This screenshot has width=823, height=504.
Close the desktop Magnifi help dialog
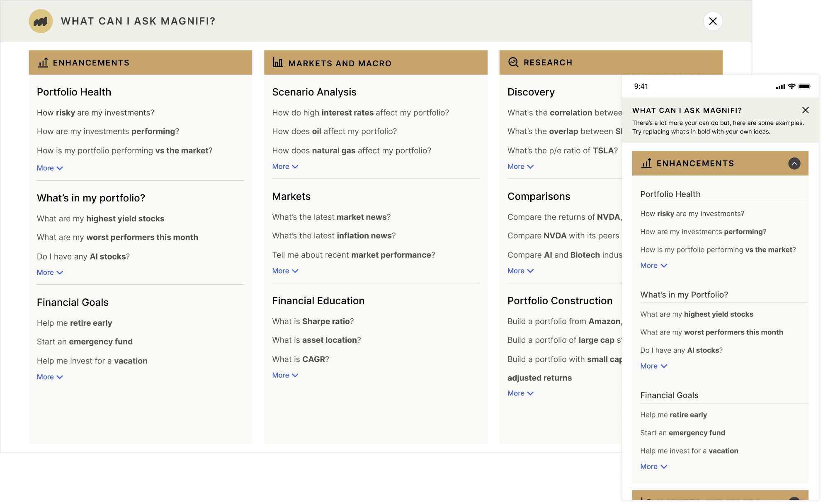tap(713, 21)
